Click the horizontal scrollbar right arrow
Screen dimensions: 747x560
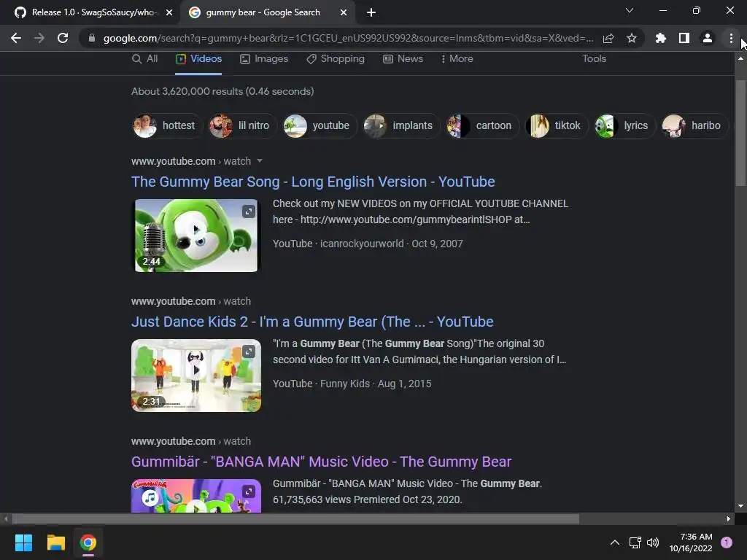tap(729, 518)
